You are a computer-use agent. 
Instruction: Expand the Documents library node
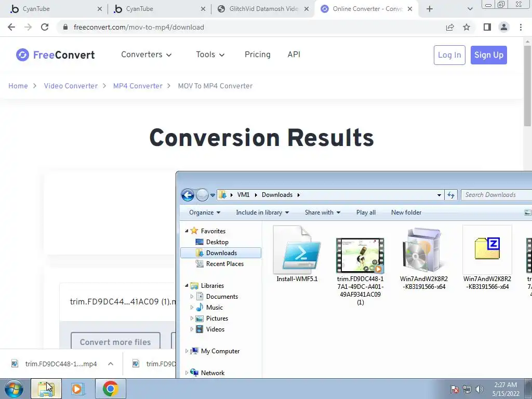tap(192, 297)
